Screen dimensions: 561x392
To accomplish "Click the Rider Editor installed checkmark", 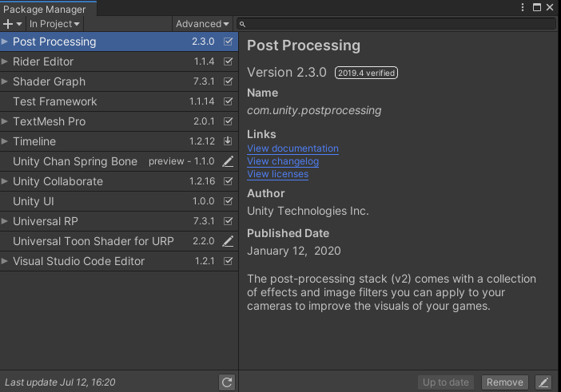I will 228,61.
